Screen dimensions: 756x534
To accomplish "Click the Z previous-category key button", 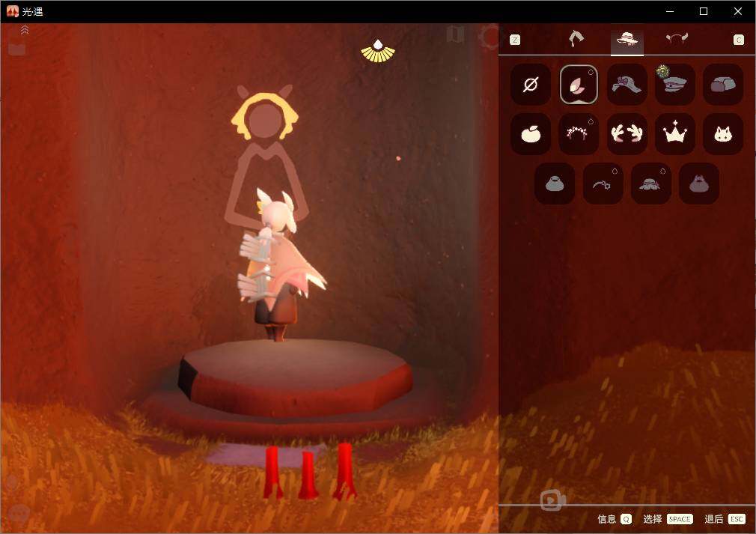I will coord(515,40).
